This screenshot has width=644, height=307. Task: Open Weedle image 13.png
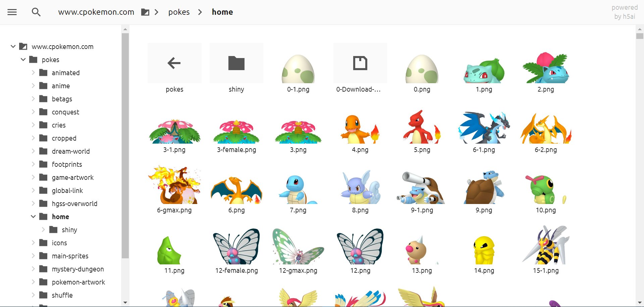pos(422,251)
